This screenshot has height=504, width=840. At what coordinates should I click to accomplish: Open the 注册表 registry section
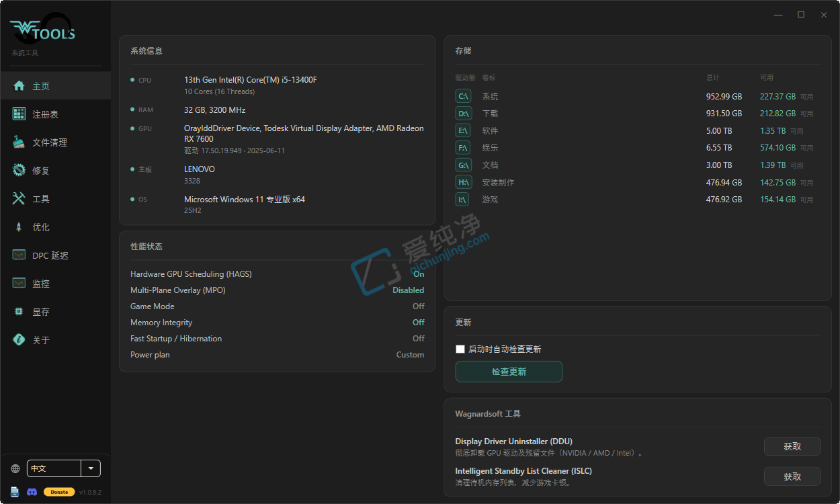(x=55, y=114)
